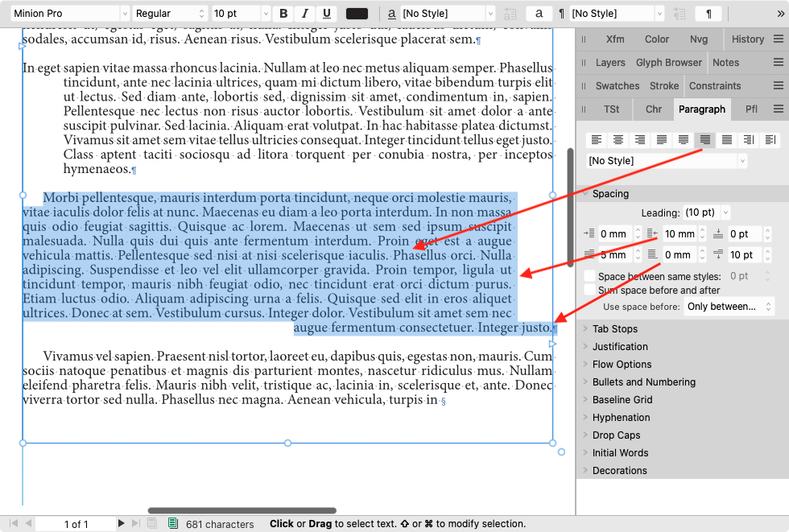This screenshot has height=532, width=789.
Task: Select right paragraph alignment
Action: coord(639,139)
